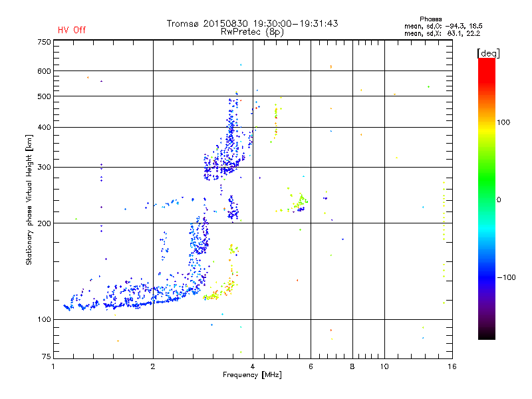
Task: Click the 'Stationary phase Virtual Height [km]' axis title
Action: coord(29,199)
